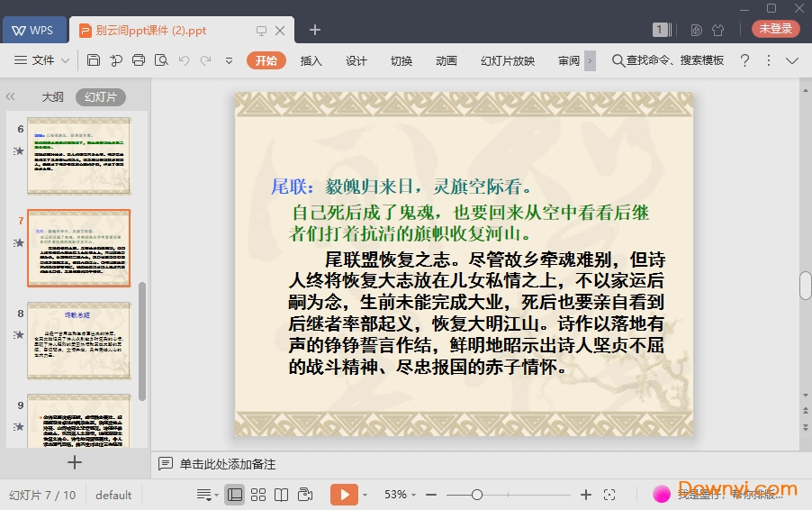This screenshot has height=510, width=812.
Task: Open Print Preview from toolbar
Action: [161, 60]
